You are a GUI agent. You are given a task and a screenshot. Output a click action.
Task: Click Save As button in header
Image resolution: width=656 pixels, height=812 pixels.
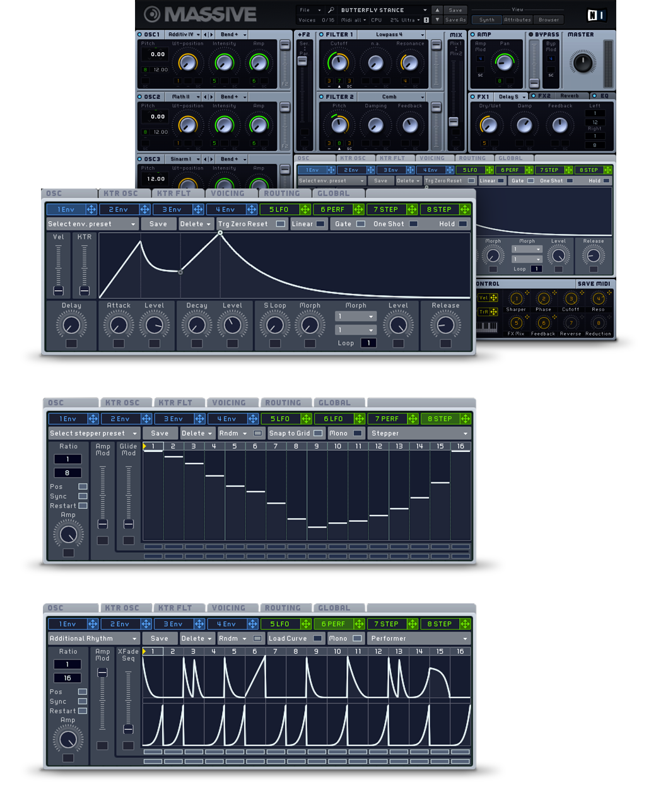[x=455, y=20]
